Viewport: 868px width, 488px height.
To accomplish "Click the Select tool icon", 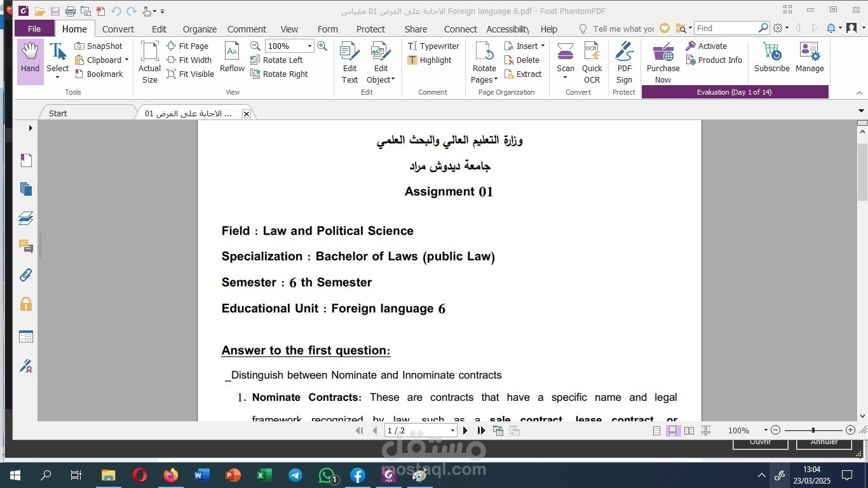I will pos(57,52).
